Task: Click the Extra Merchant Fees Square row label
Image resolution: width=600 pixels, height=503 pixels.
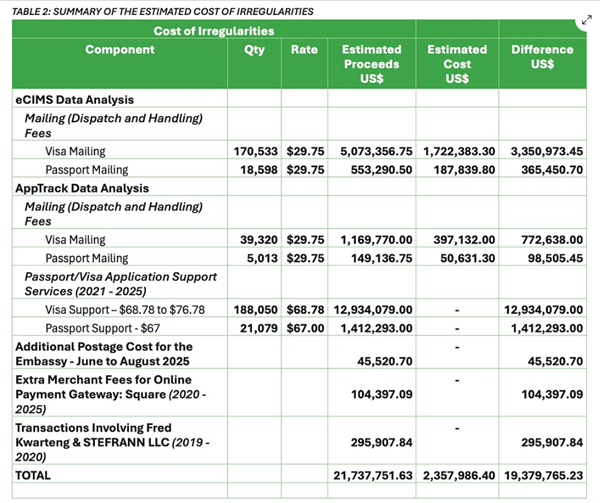Action: tap(111, 394)
